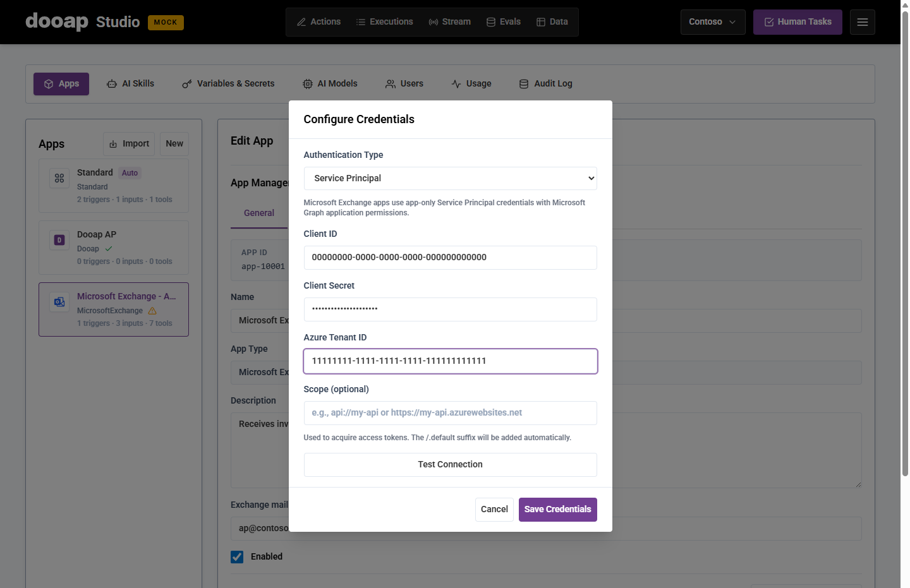Open the Actions nav item
This screenshot has width=910, height=588.
[x=319, y=22]
